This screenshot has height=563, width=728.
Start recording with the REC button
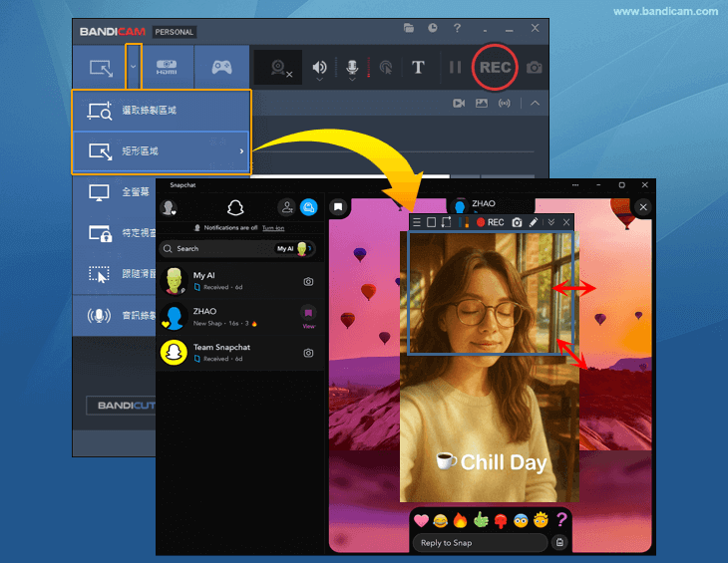coord(495,67)
